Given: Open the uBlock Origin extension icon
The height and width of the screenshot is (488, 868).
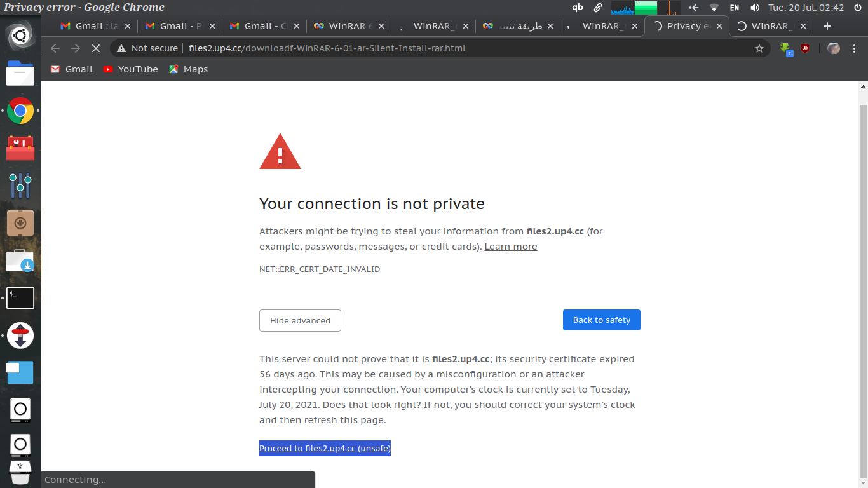Looking at the screenshot, I should (x=805, y=48).
